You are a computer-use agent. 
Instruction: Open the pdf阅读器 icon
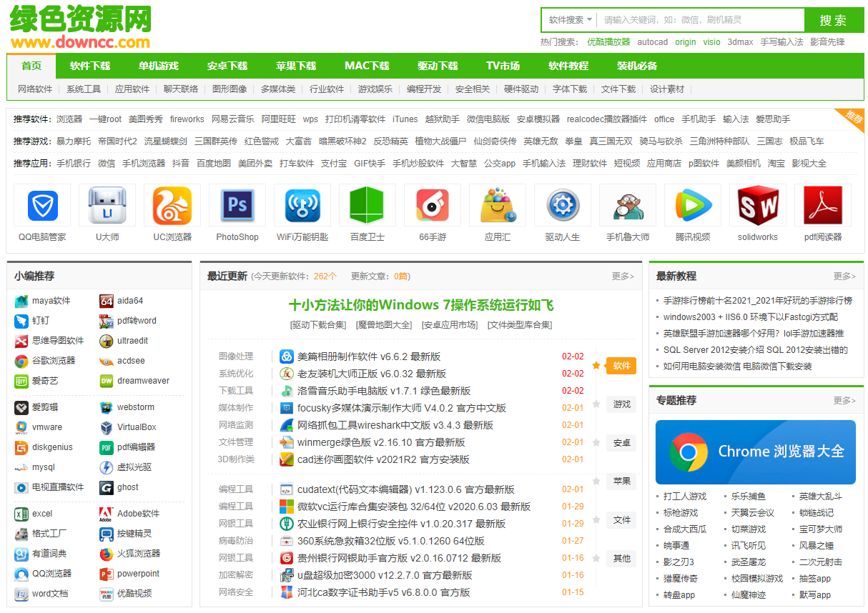pos(822,205)
